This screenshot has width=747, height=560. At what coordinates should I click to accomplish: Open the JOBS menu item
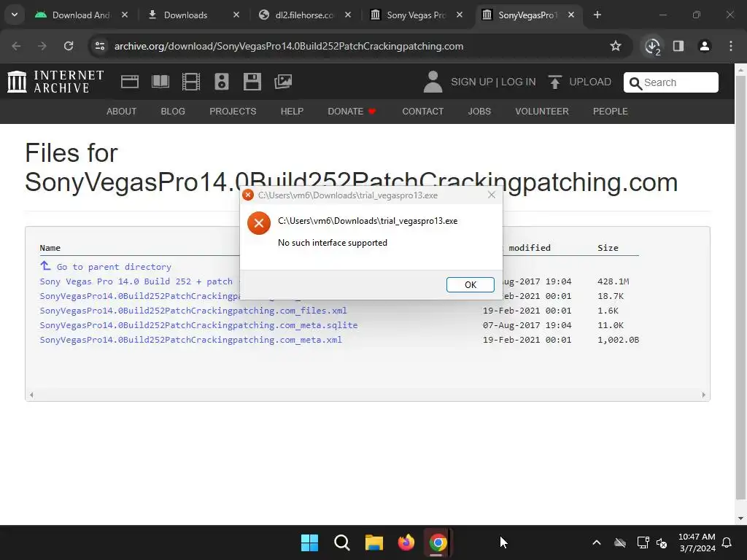(479, 112)
